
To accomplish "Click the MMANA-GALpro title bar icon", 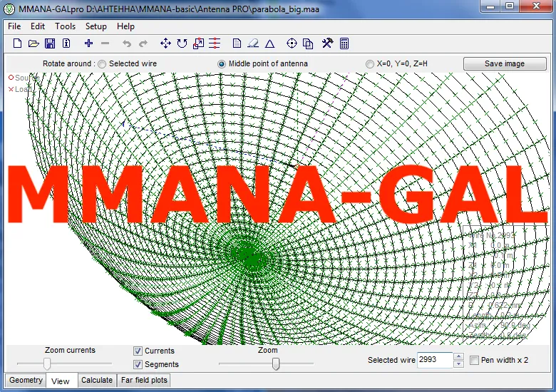I will click(9, 9).
